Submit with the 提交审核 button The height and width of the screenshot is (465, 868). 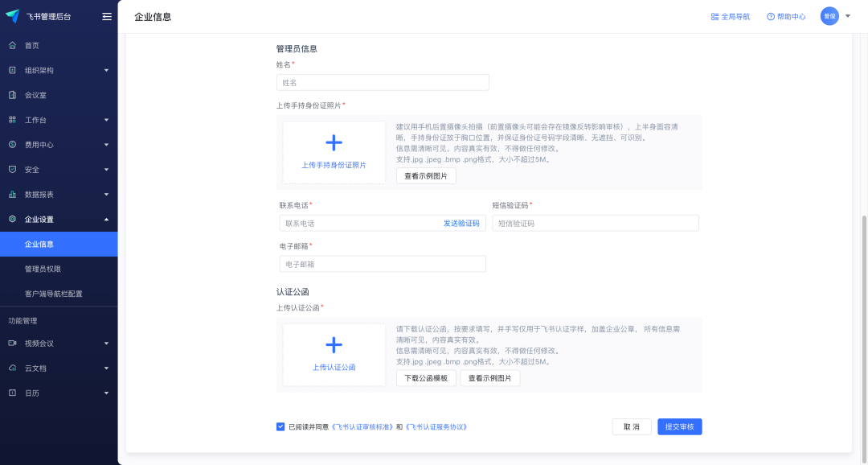pyautogui.click(x=680, y=426)
